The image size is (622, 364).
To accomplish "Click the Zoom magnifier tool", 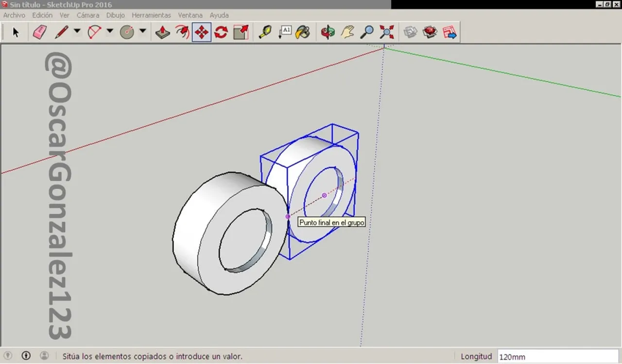I will click(x=367, y=33).
